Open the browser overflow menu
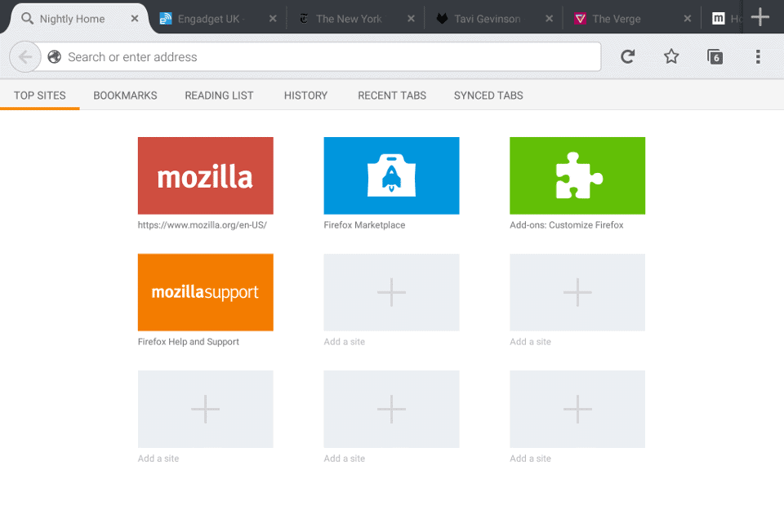The height and width of the screenshot is (532, 784). pos(758,56)
